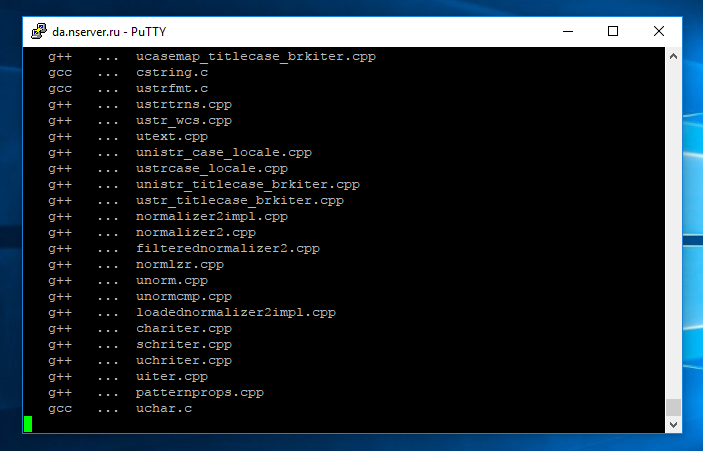Click uchar.c on the last line
The height and width of the screenshot is (451, 703).
point(164,408)
